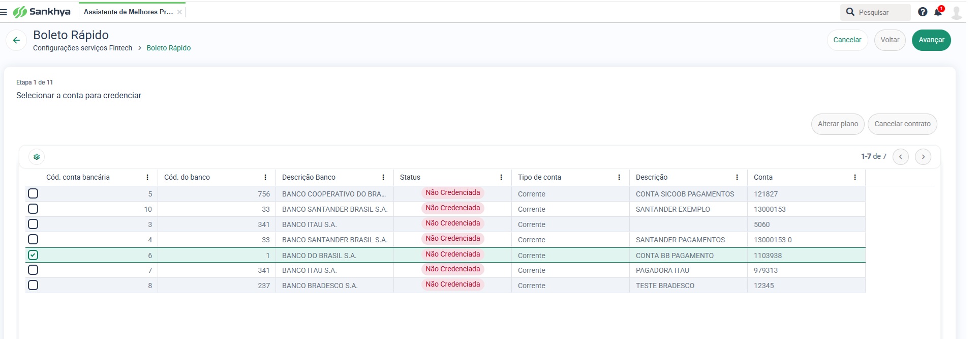Check the account 5060 row checkbox
Screen dimensions: 980x339
tap(33, 224)
